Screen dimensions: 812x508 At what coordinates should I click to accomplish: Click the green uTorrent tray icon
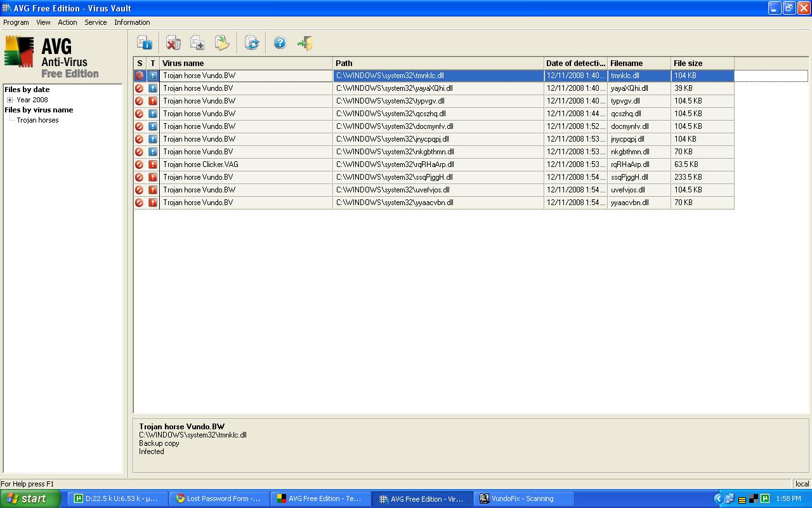click(x=765, y=498)
